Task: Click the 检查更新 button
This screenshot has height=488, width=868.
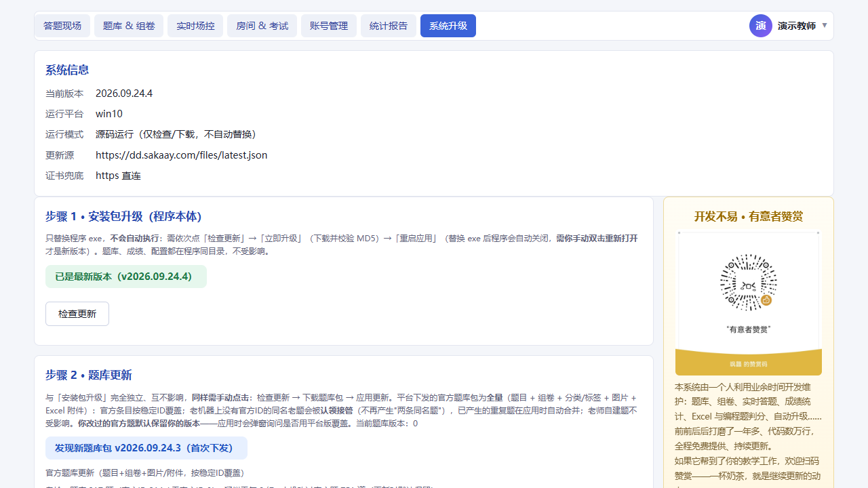Action: click(77, 314)
